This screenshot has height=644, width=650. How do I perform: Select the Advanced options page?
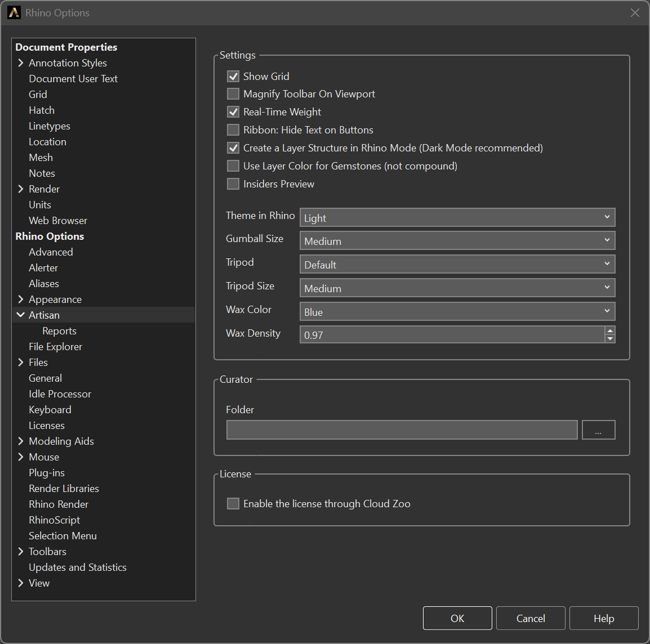(x=51, y=252)
